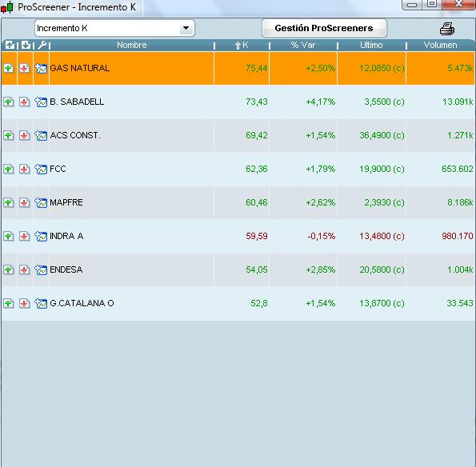The image size is (476, 467).
Task: Select the INDRA A name cell
Action: 131,236
